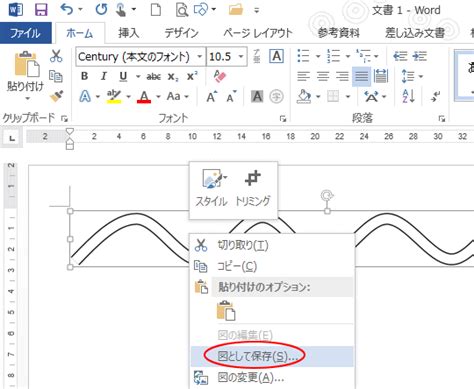Click the touch/mouse mode icon
The width and height of the screenshot is (474, 389).
pyautogui.click(x=121, y=10)
